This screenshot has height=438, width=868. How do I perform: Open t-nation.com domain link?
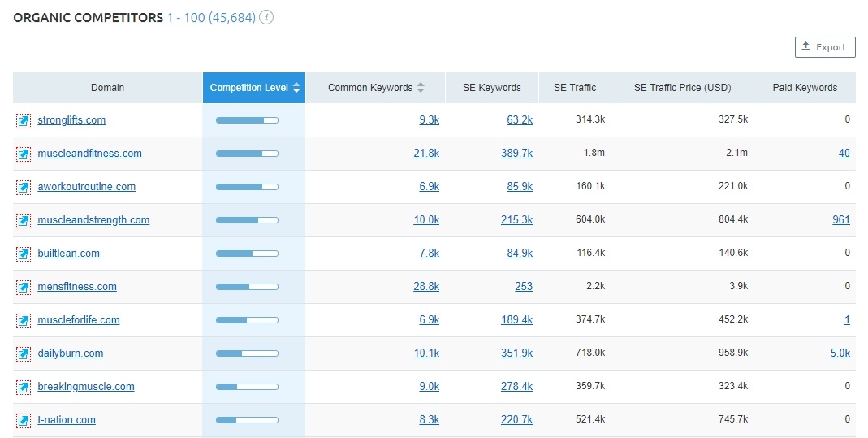(x=67, y=420)
